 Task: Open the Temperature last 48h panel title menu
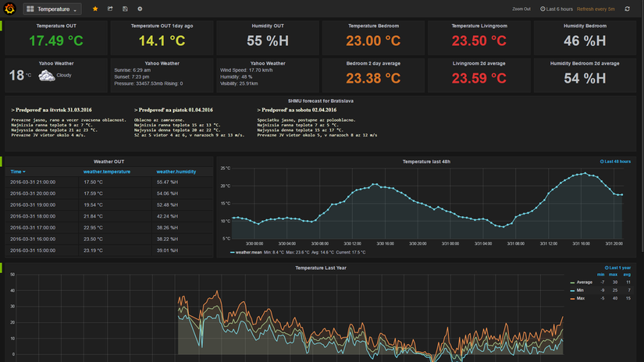pyautogui.click(x=425, y=161)
